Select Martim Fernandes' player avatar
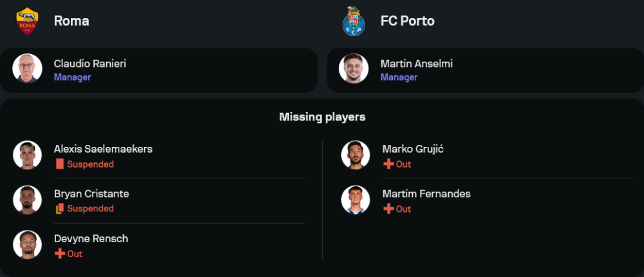This screenshot has height=277, width=644. [x=355, y=200]
